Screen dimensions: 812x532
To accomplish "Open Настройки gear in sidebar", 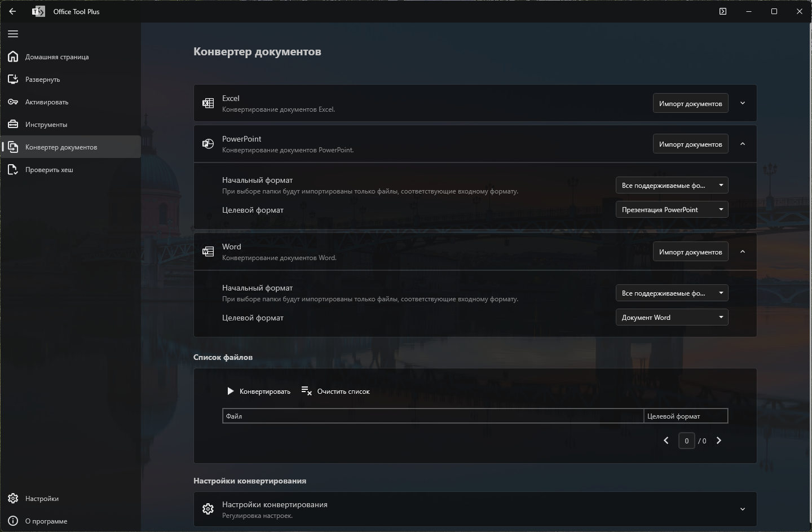I will coord(13,498).
